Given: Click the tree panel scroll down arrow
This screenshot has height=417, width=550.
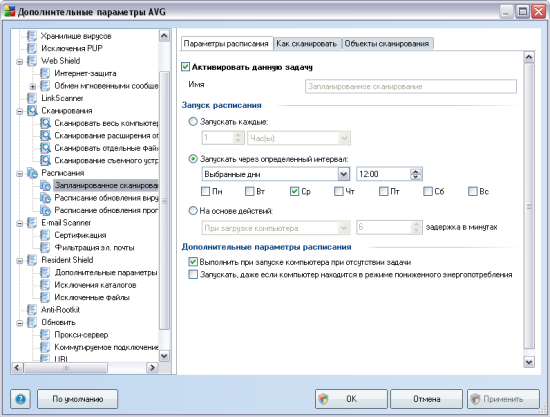Looking at the screenshot, I should pos(164,356).
